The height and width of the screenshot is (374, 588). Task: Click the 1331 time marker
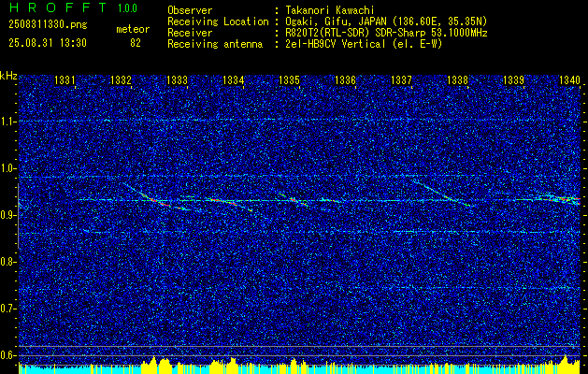click(65, 79)
